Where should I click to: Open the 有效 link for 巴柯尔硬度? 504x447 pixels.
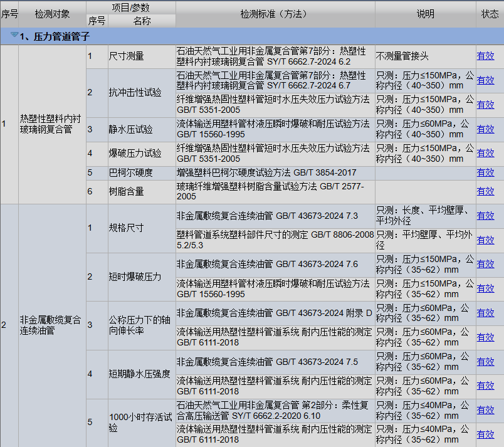(485, 172)
